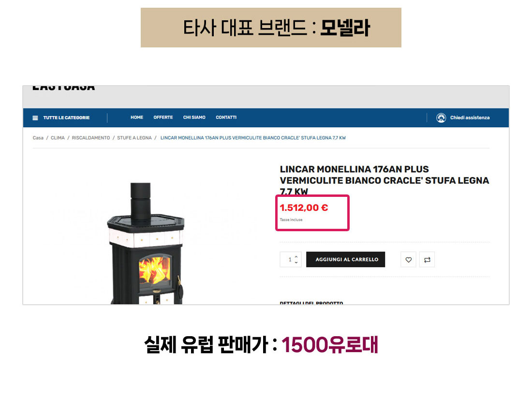This screenshot has height=416, width=532.
Task: Add product to wishlist heart icon
Action: pos(409,260)
